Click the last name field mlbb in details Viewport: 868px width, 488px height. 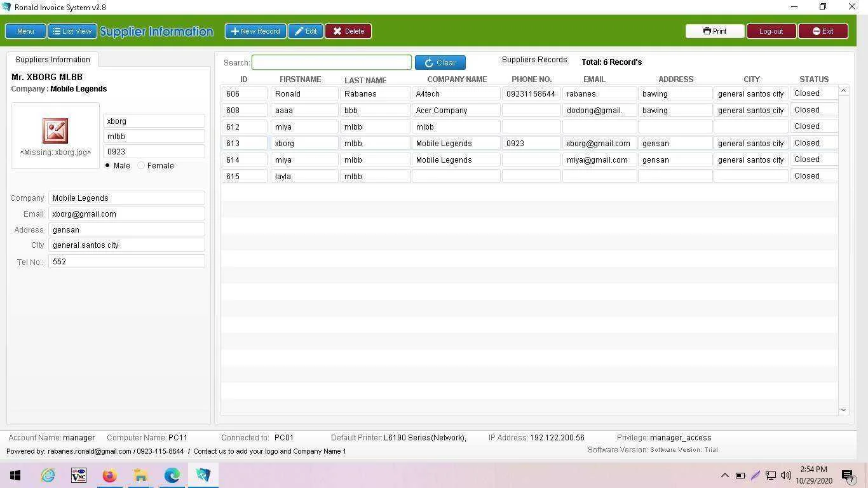(x=154, y=136)
